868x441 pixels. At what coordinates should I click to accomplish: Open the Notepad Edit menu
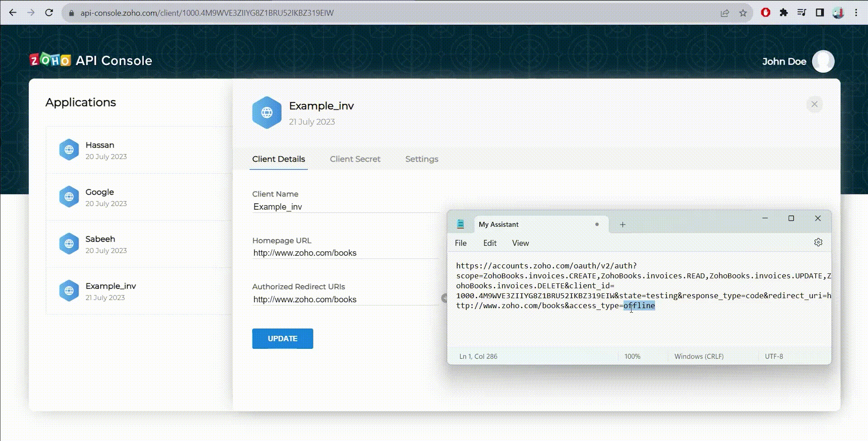[x=490, y=243]
